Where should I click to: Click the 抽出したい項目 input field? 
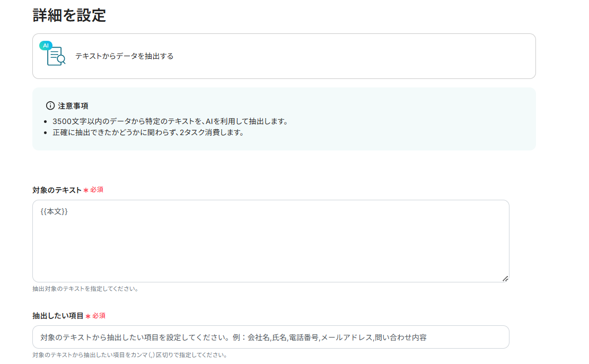[270, 337]
